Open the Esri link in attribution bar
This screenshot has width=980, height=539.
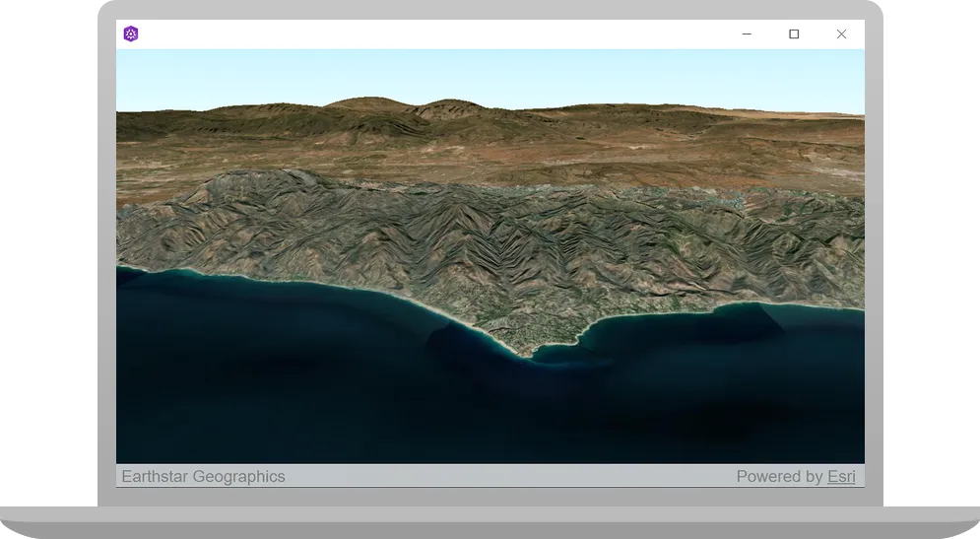[x=841, y=477]
